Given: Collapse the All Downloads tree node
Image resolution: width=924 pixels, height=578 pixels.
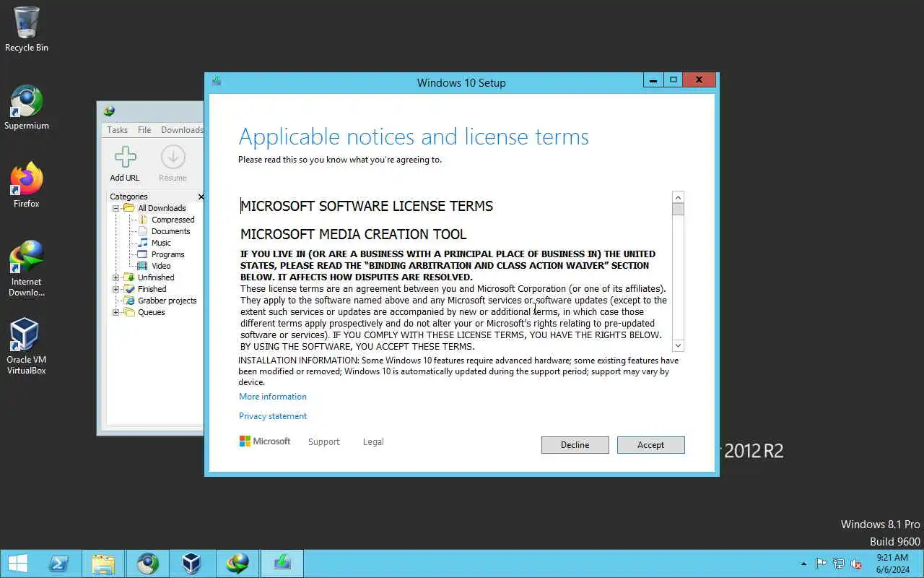Looking at the screenshot, I should tap(115, 208).
